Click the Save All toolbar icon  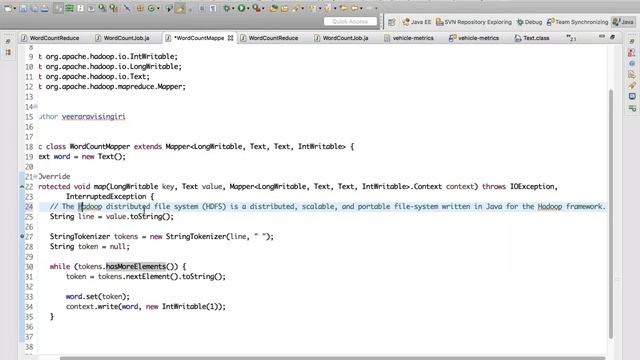click(34, 8)
